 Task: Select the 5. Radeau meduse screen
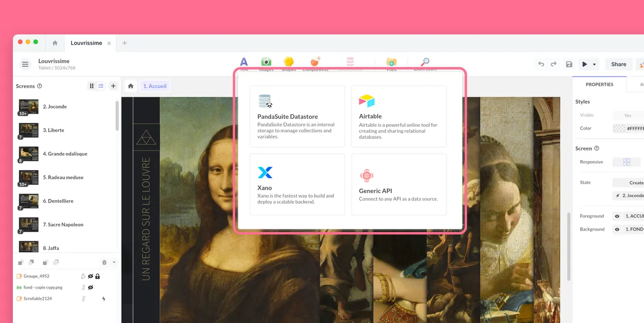coord(64,177)
